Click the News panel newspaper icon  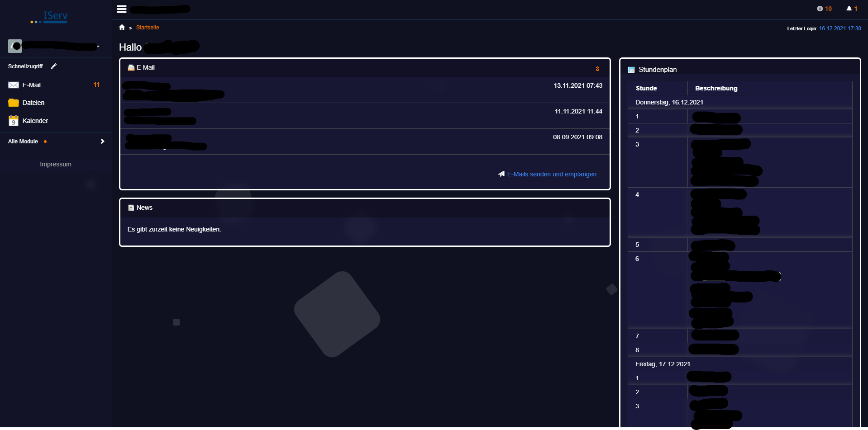pyautogui.click(x=130, y=208)
